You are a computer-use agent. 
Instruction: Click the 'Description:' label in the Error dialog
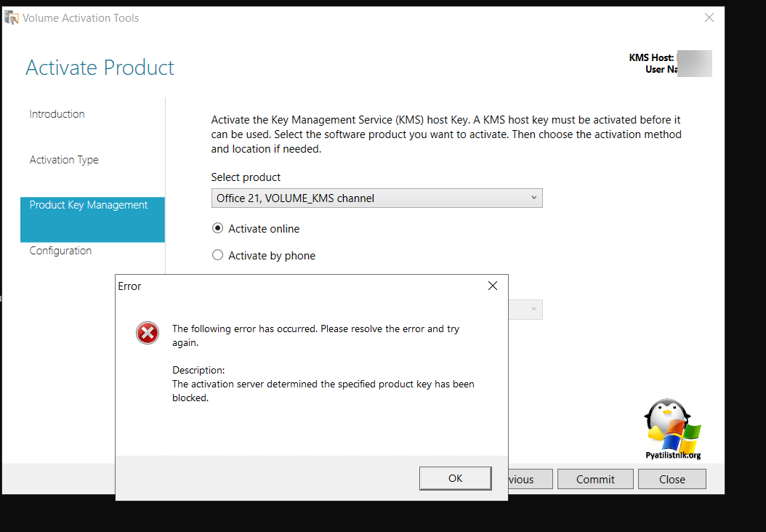(198, 370)
